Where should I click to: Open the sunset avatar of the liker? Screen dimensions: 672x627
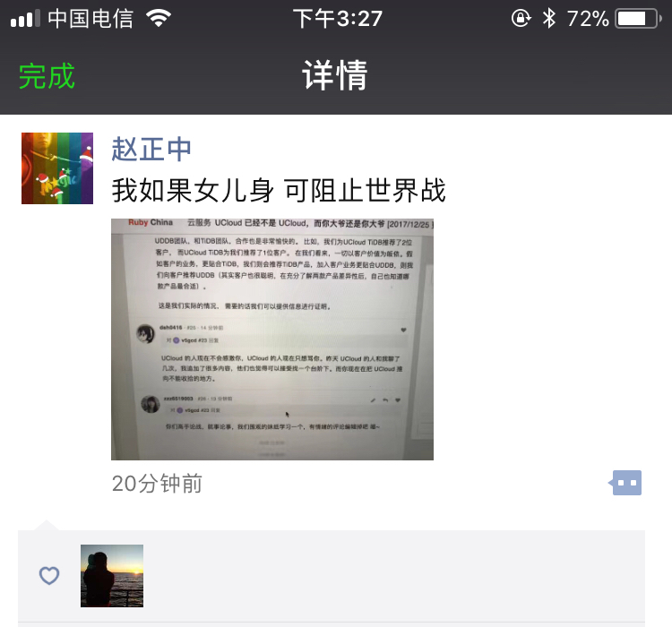(x=112, y=576)
